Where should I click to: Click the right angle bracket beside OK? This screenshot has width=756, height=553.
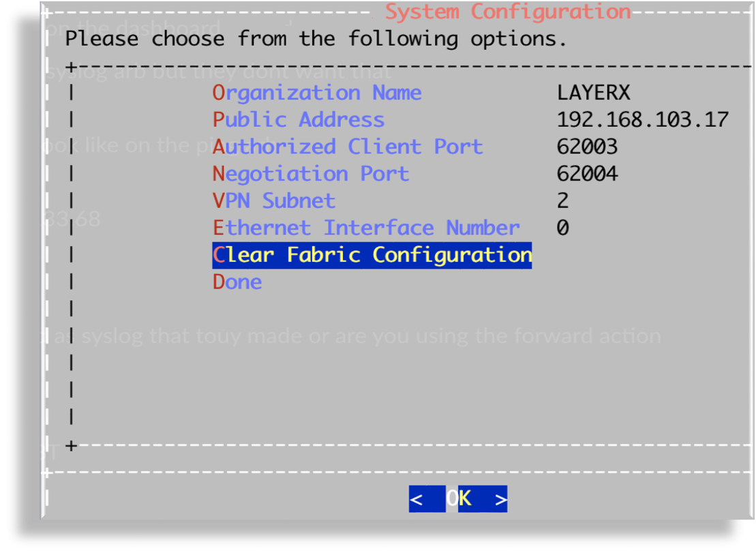pyautogui.click(x=501, y=500)
